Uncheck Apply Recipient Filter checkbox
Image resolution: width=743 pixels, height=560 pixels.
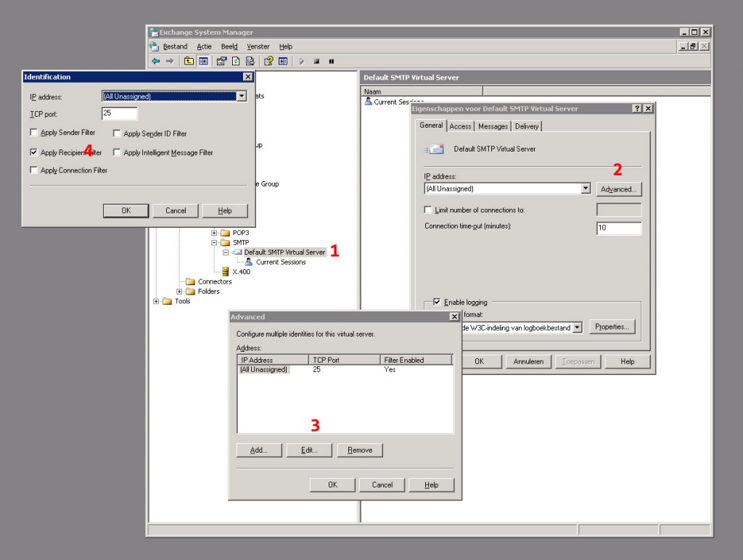(x=33, y=152)
